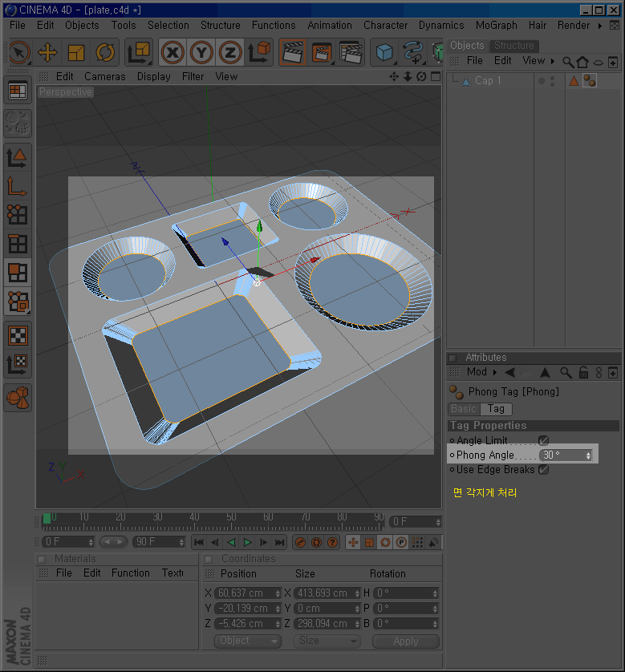Toggle Angle Limit checkbox
This screenshot has height=672, width=625.
pos(543,440)
